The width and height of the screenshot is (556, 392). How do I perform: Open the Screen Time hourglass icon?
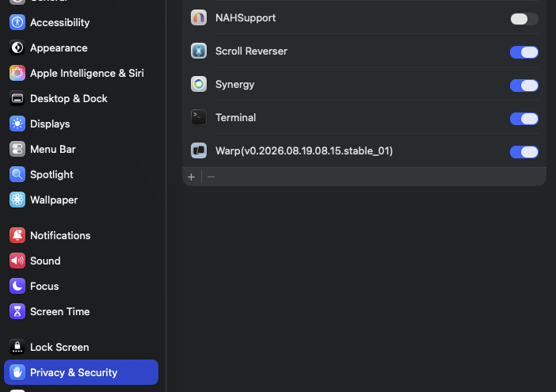pyautogui.click(x=17, y=311)
